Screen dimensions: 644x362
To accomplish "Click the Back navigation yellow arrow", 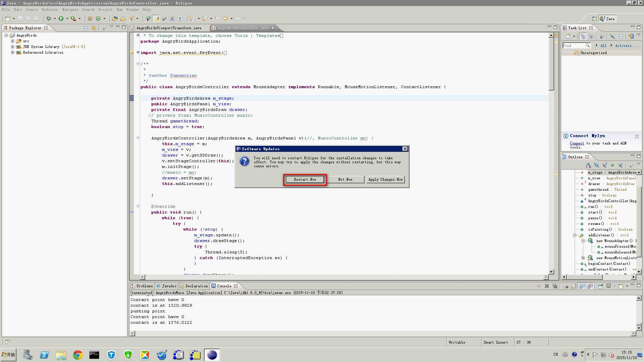I will pos(225,18).
